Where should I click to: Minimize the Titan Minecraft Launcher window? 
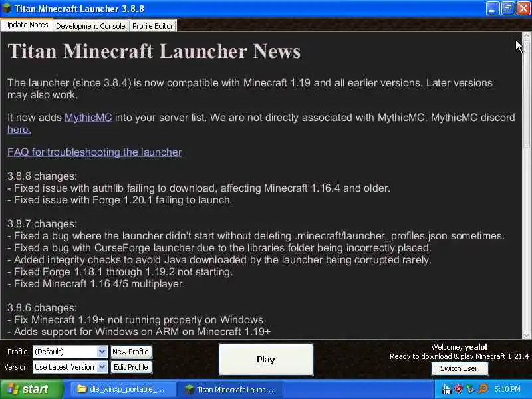pos(492,9)
